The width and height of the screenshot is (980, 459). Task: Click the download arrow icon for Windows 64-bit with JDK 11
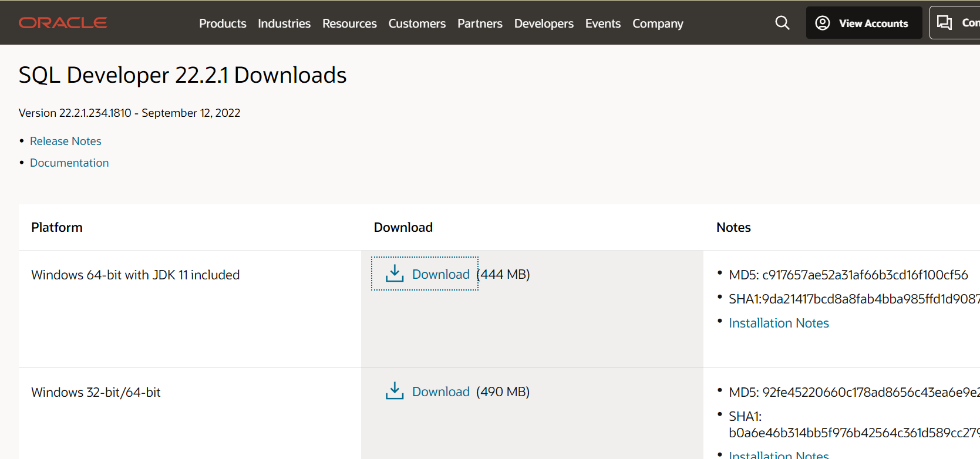[x=395, y=273]
